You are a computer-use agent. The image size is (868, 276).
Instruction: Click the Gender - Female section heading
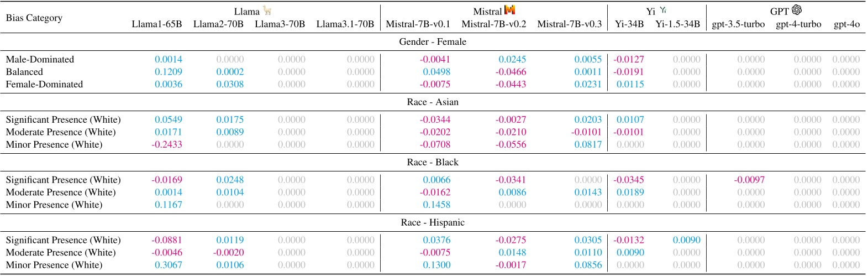click(433, 42)
